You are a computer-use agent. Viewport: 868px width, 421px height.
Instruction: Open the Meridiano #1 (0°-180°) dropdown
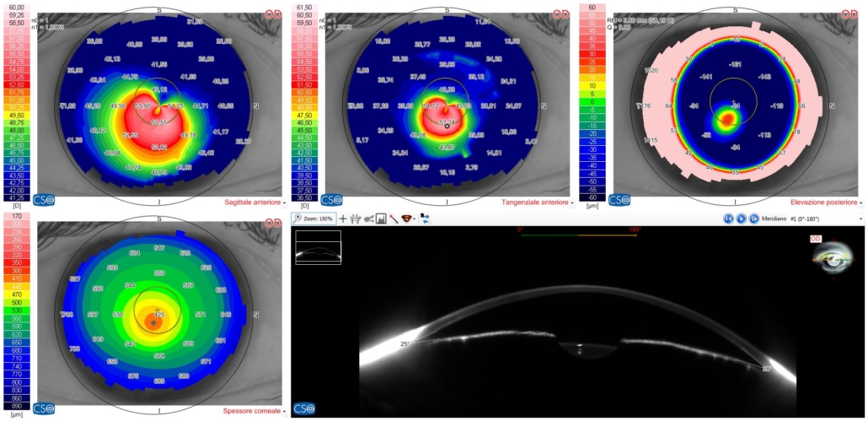click(x=827, y=219)
